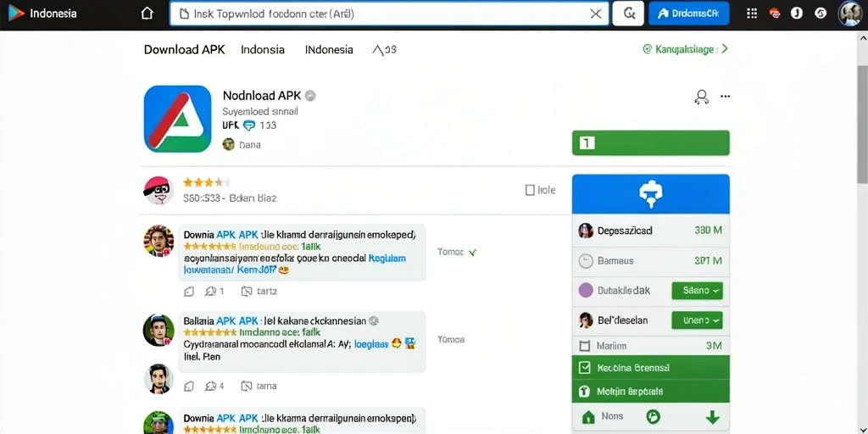The width and height of the screenshot is (868, 434).
Task: Clear the search box with X icon
Action: pos(596,14)
